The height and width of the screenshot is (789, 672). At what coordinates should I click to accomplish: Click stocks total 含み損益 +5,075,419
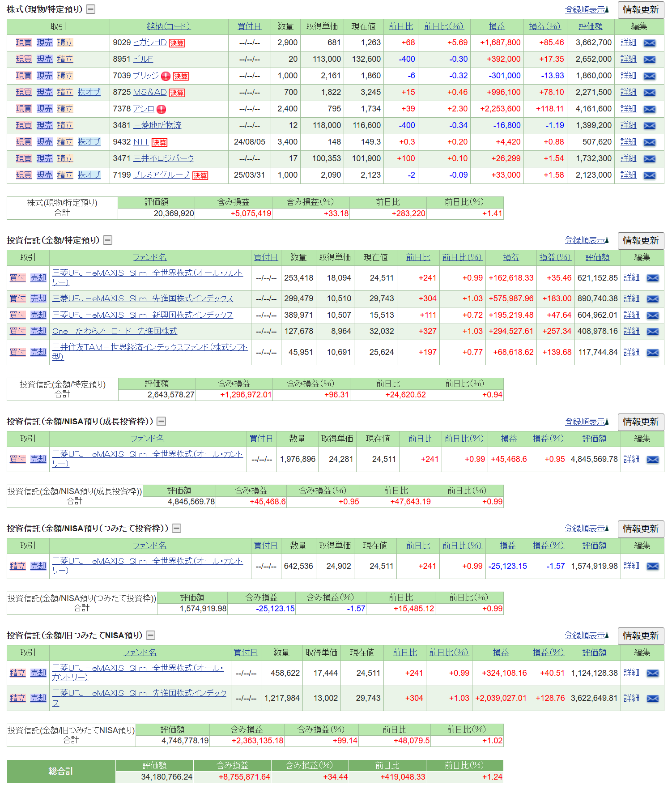coord(251,213)
